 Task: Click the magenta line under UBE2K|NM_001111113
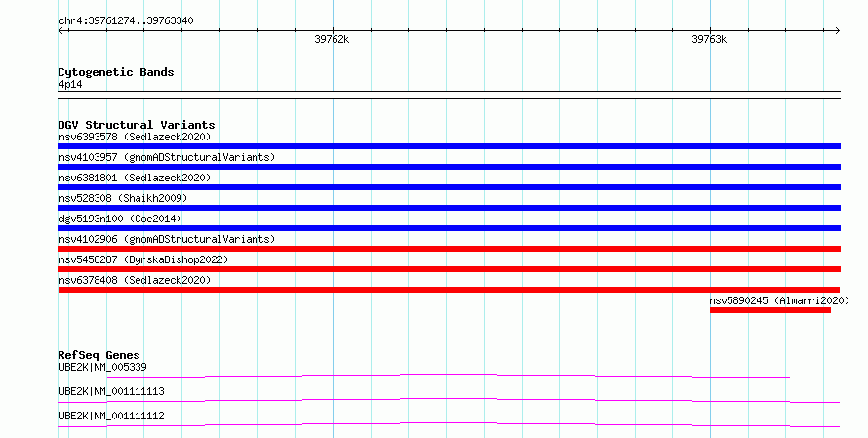coord(449,401)
